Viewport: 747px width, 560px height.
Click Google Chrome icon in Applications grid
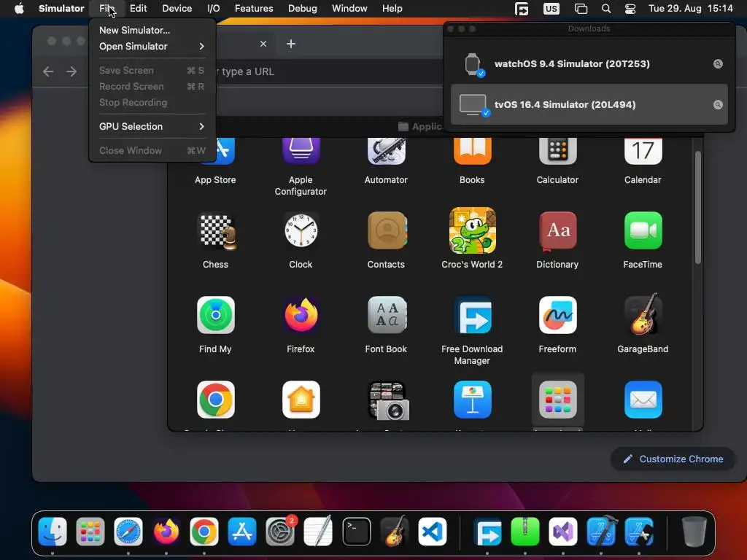click(215, 400)
